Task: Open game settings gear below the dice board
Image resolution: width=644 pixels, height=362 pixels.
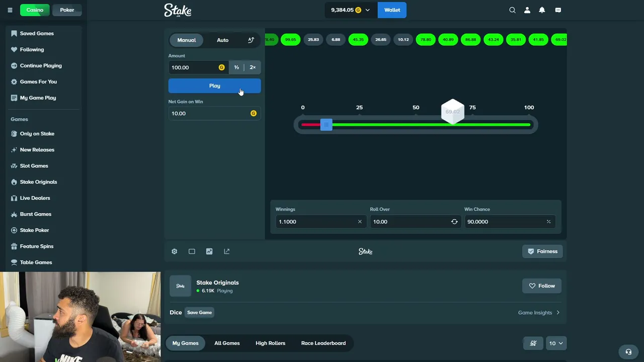Action: pos(174,251)
